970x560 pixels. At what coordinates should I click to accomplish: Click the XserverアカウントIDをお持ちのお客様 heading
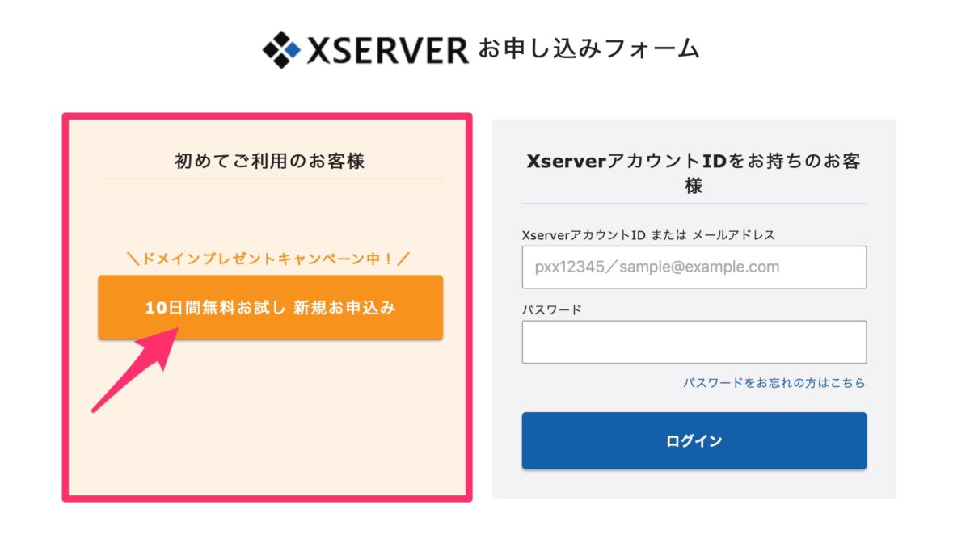pyautogui.click(x=694, y=173)
